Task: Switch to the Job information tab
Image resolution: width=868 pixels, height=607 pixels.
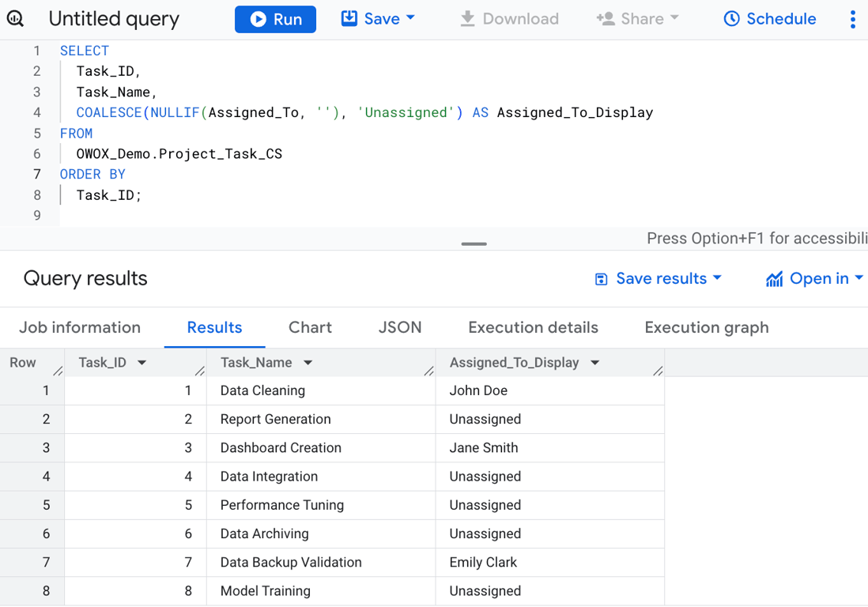Action: point(81,327)
